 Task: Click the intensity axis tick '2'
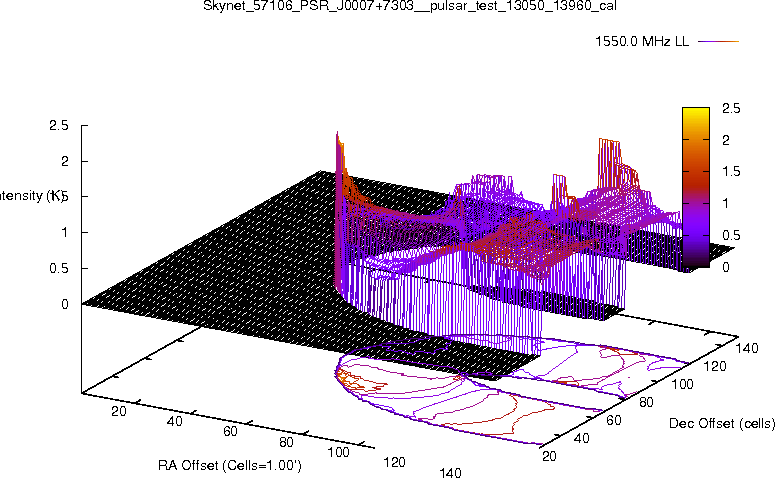(x=65, y=161)
